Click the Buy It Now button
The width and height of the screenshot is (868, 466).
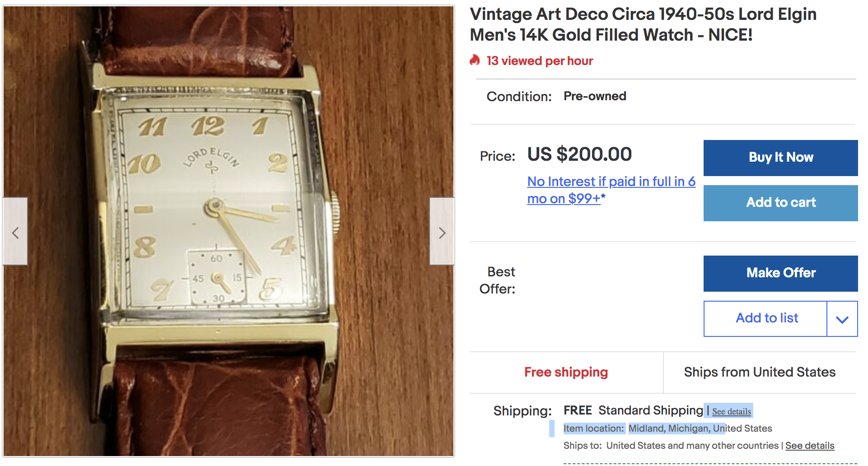781,158
